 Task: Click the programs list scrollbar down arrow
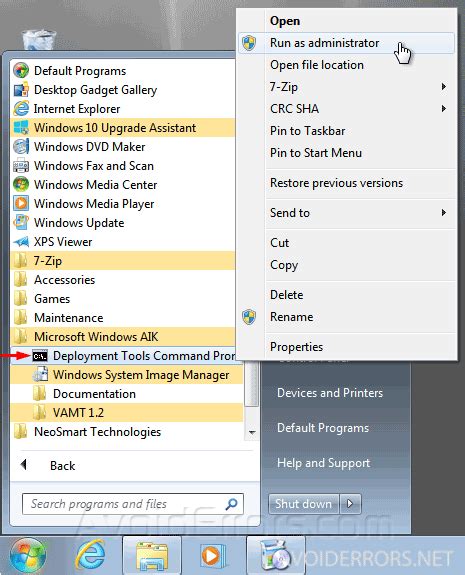252,432
